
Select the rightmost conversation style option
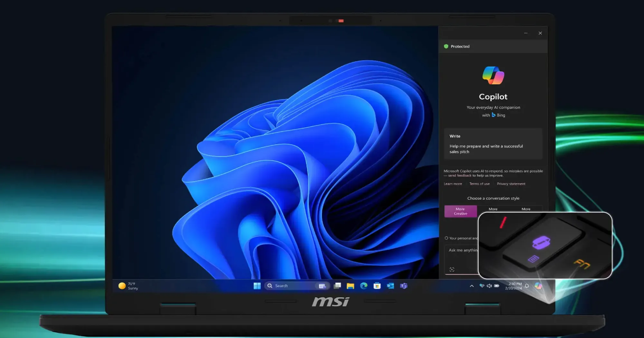point(526,209)
